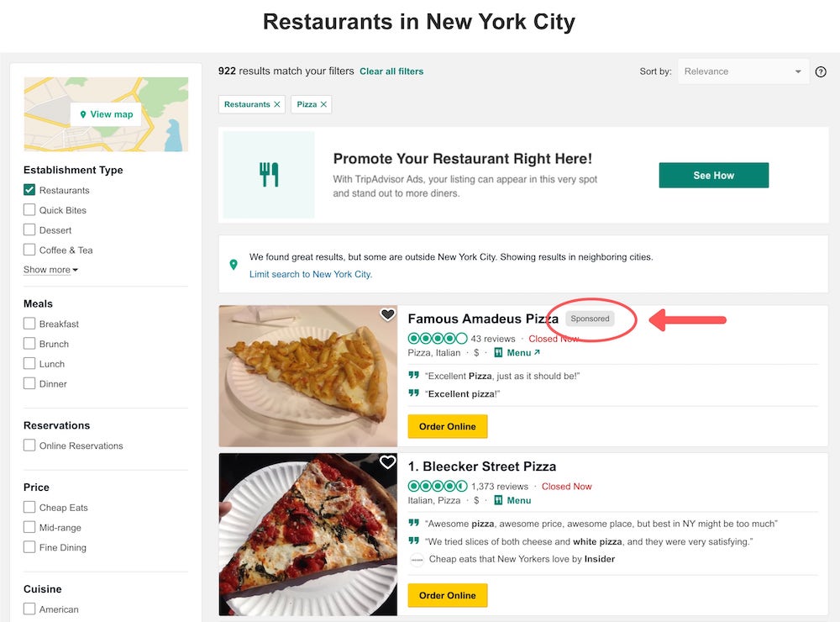
Task: Click the location pin icon in notice
Action: [234, 265]
